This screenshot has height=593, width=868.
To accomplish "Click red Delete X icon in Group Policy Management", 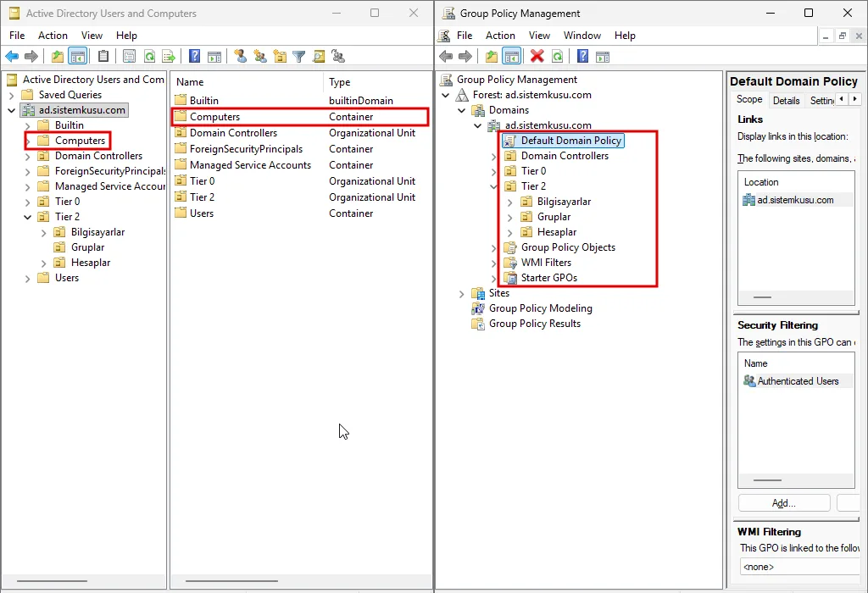I will [537, 56].
